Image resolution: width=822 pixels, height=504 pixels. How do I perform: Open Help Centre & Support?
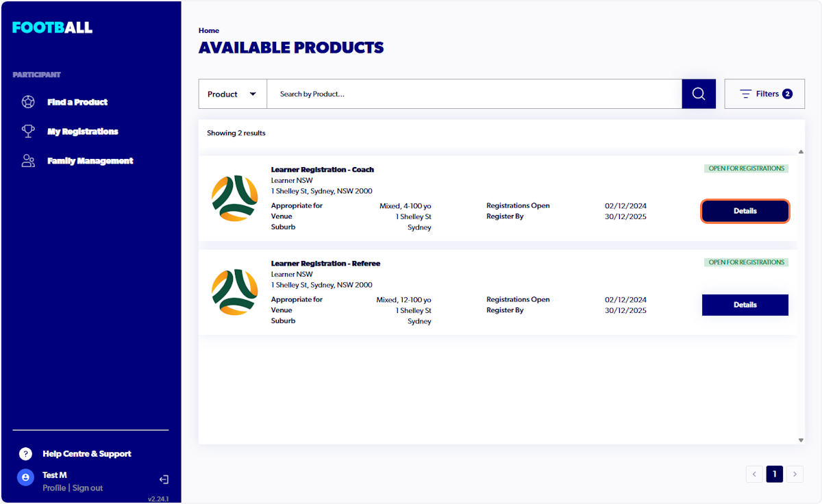pyautogui.click(x=87, y=454)
